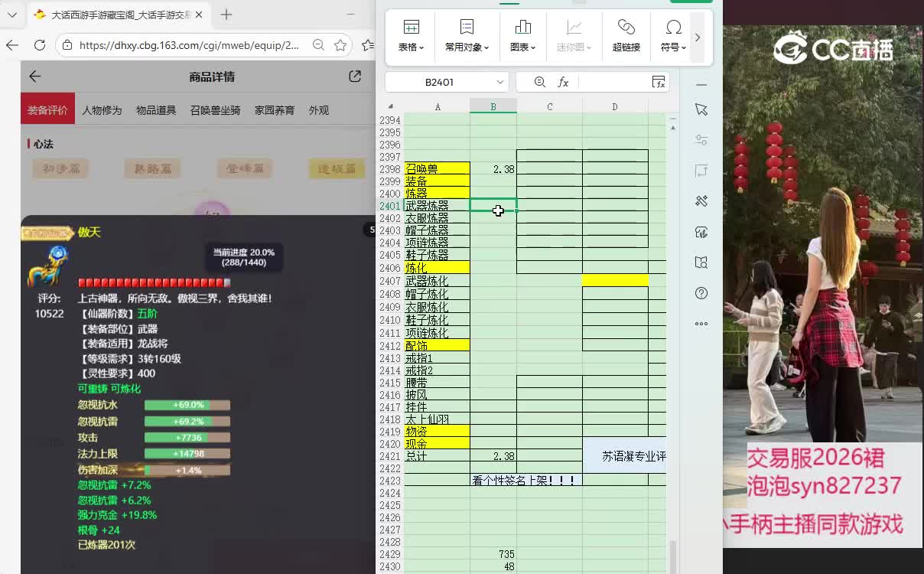
Task: Click the selection arrow tool in sidebar
Action: click(x=701, y=109)
